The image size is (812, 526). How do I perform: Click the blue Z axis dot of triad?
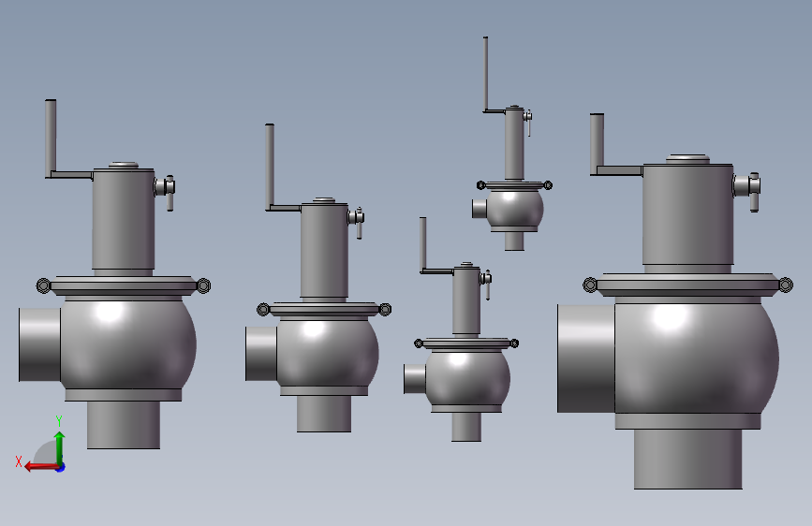tap(61, 468)
